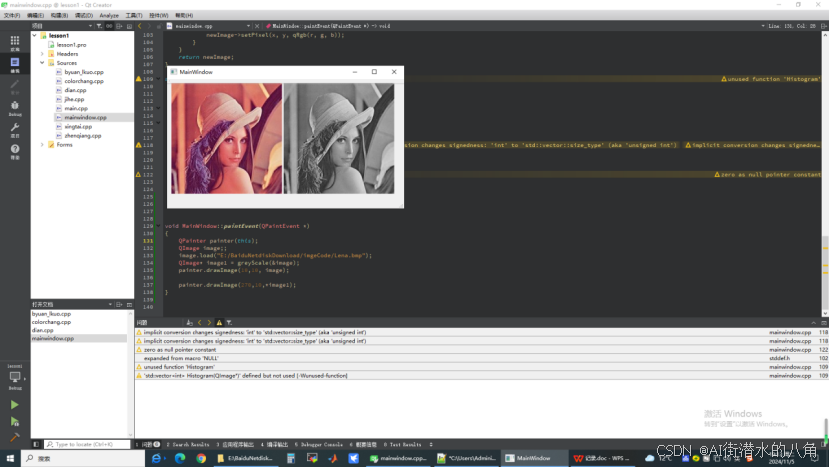
Task: Open the Edit menu
Action: click(x=35, y=15)
